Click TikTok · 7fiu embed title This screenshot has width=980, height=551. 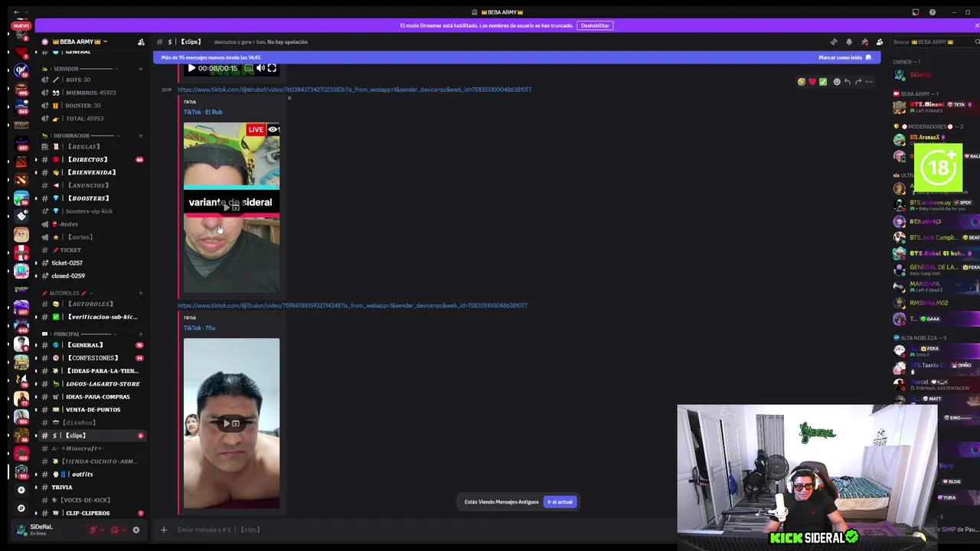(199, 328)
